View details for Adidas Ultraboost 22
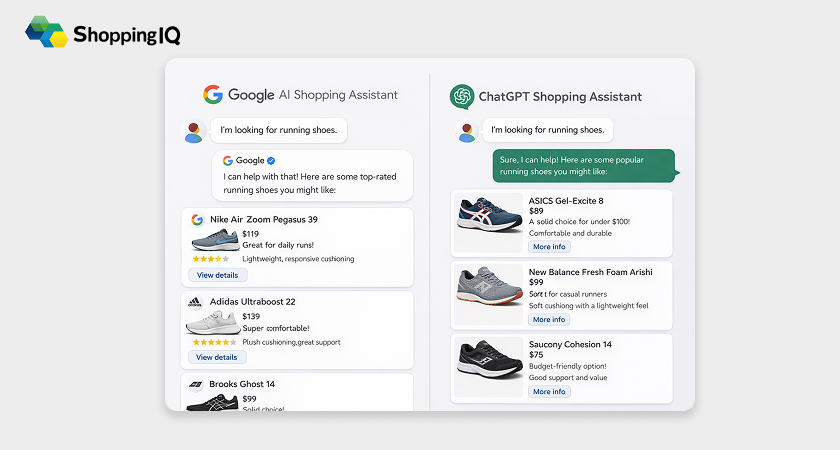This screenshot has height=450, width=840. (x=218, y=357)
